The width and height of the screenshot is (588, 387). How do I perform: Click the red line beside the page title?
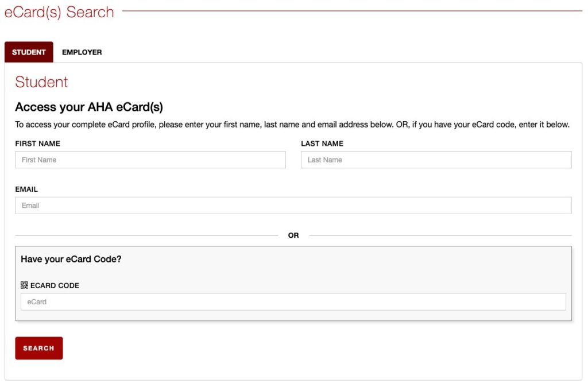[351, 11]
